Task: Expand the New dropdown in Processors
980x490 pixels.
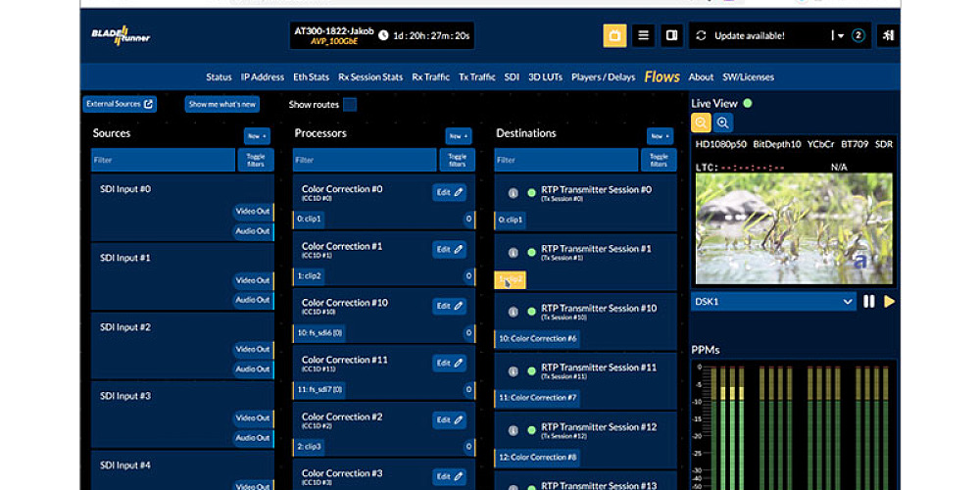Action: pos(458,136)
